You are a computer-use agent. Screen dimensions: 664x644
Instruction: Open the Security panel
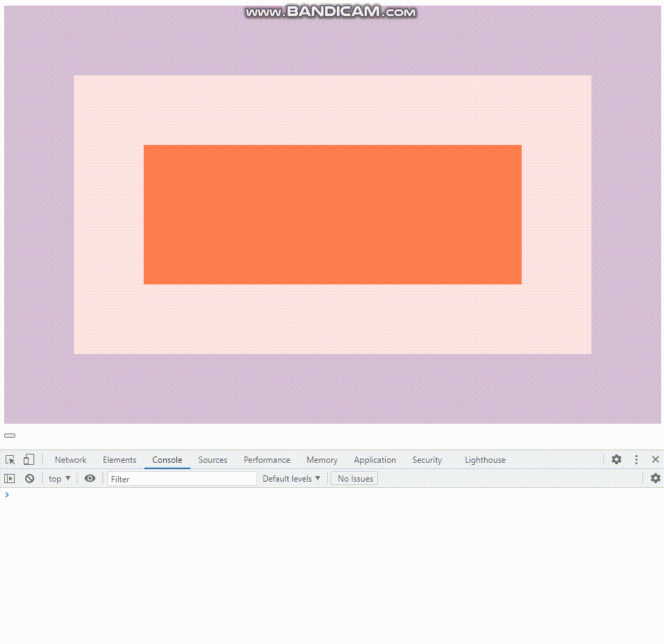(x=427, y=460)
